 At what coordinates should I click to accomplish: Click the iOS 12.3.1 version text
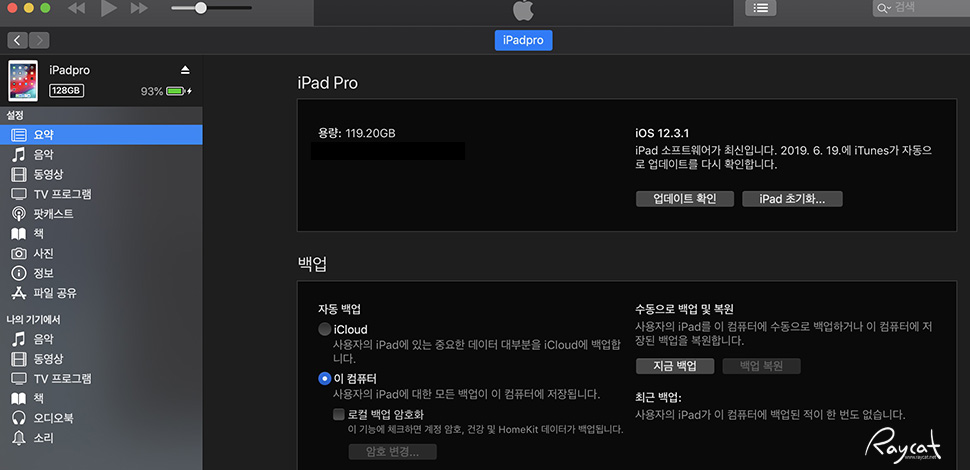[x=662, y=133]
